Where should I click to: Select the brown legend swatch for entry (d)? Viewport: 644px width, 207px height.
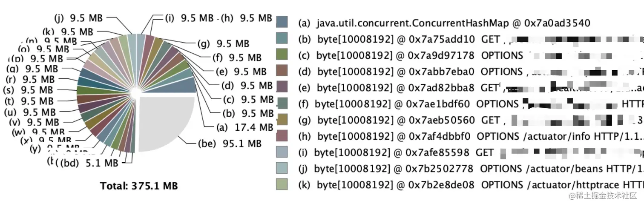(282, 71)
